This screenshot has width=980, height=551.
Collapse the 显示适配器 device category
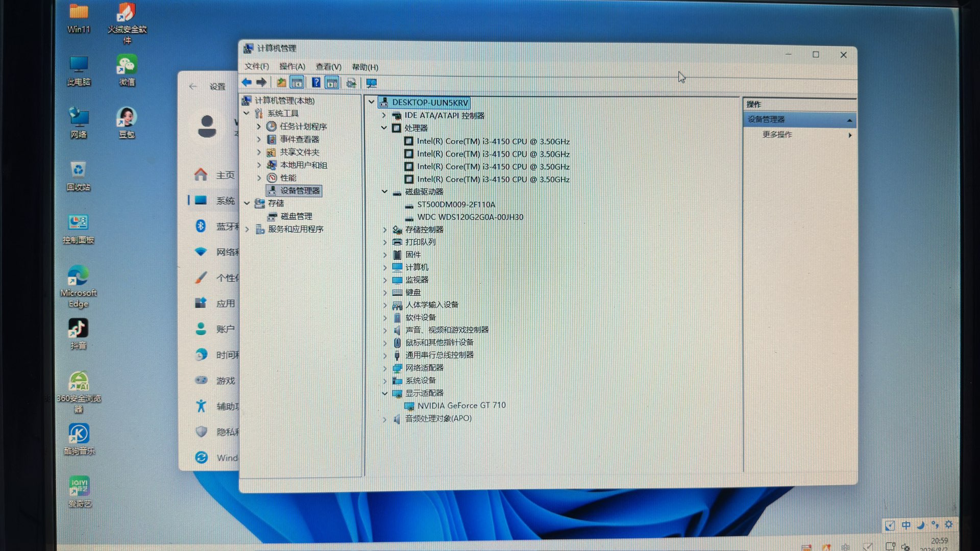(384, 393)
